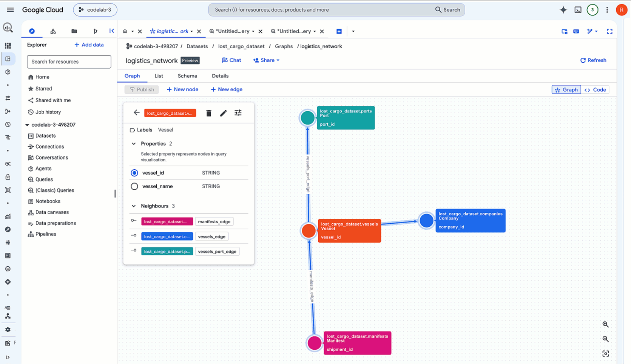Select the compass Explorer view icon
This screenshot has height=364, width=631.
click(32, 31)
